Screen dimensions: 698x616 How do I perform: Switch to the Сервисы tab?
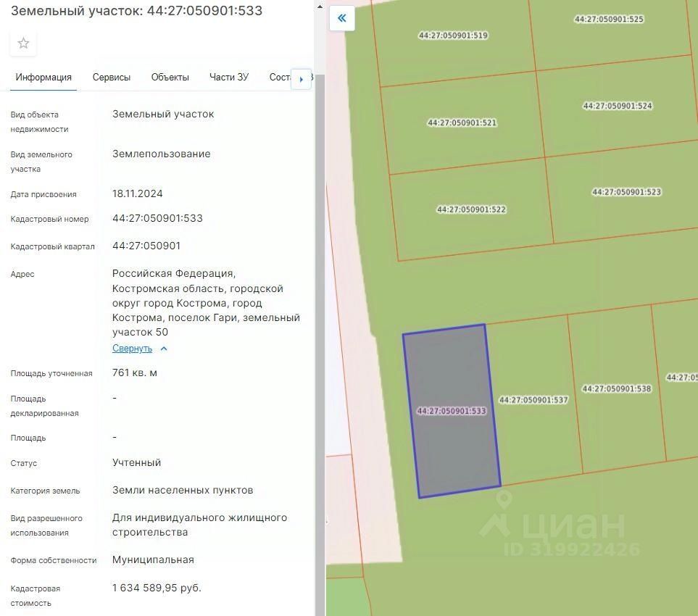coord(112,78)
